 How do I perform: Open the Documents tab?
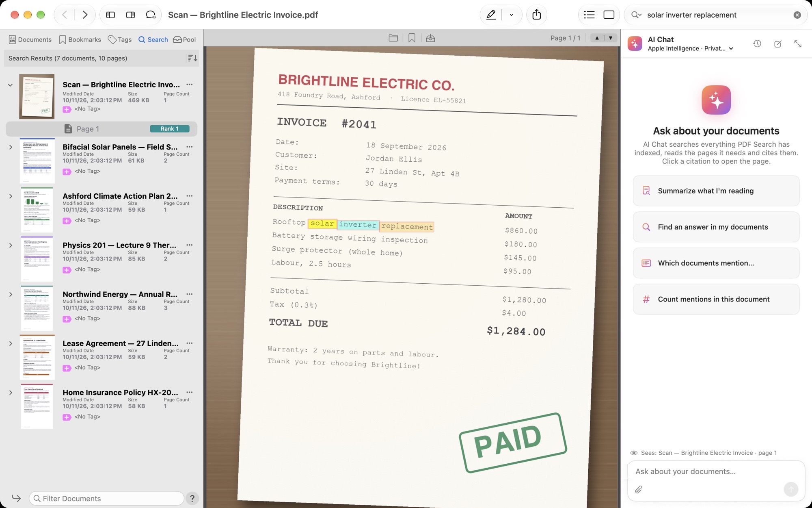(x=30, y=39)
